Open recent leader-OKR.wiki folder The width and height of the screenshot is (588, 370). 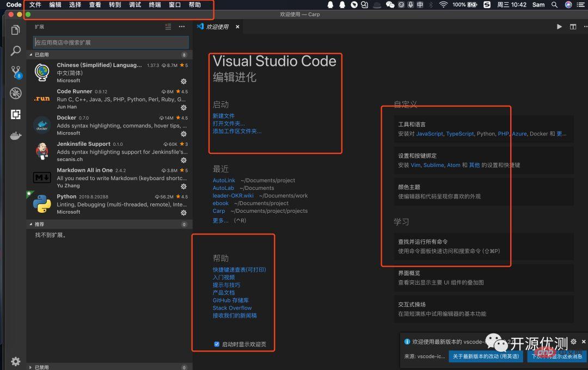(233, 195)
